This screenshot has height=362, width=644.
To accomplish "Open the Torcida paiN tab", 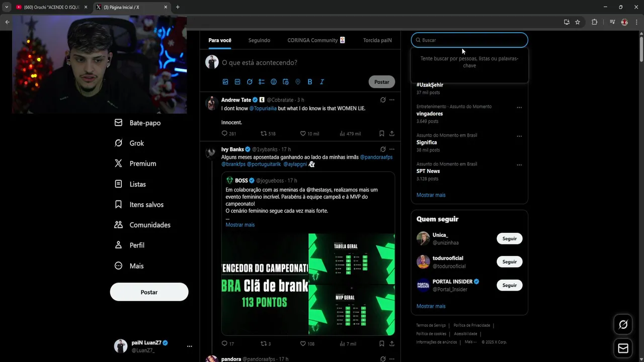I will (377, 40).
